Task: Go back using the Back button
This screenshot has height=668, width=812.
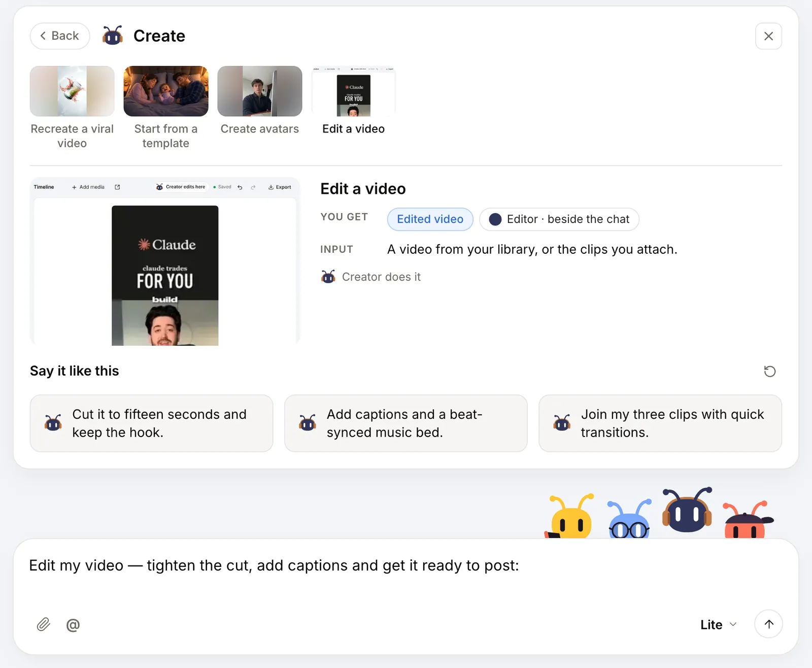Action: 60,36
